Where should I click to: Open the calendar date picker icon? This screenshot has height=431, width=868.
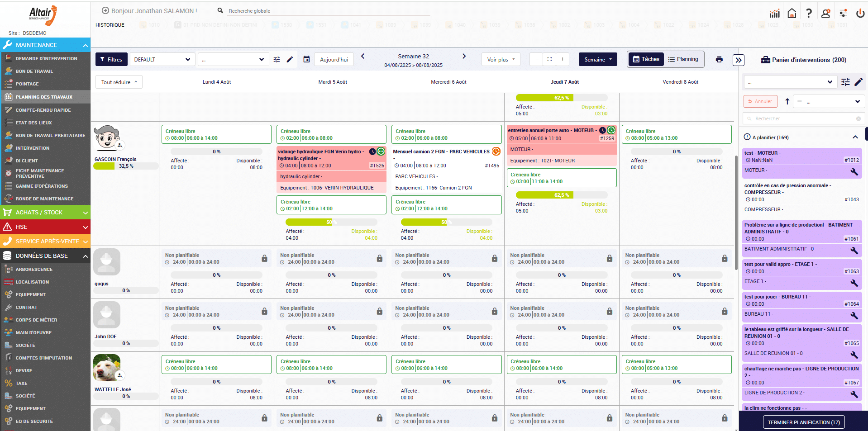point(306,59)
